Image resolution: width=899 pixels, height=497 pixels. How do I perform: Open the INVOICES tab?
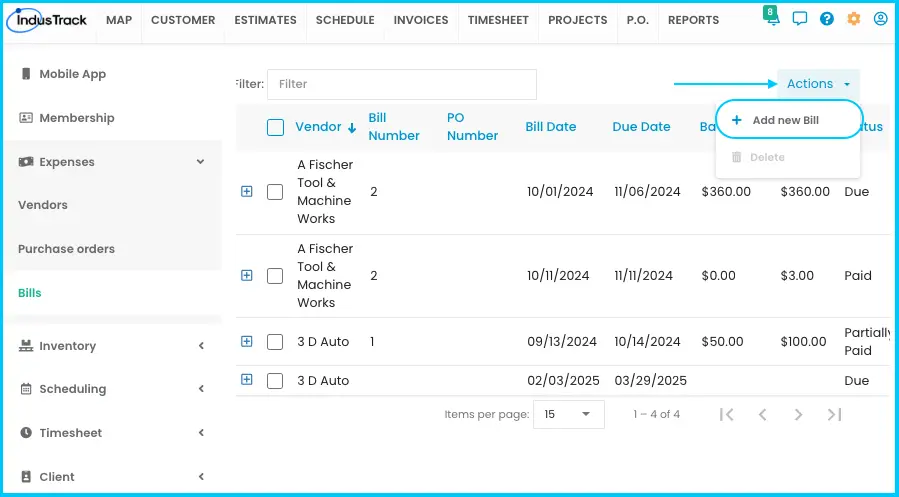tap(421, 20)
